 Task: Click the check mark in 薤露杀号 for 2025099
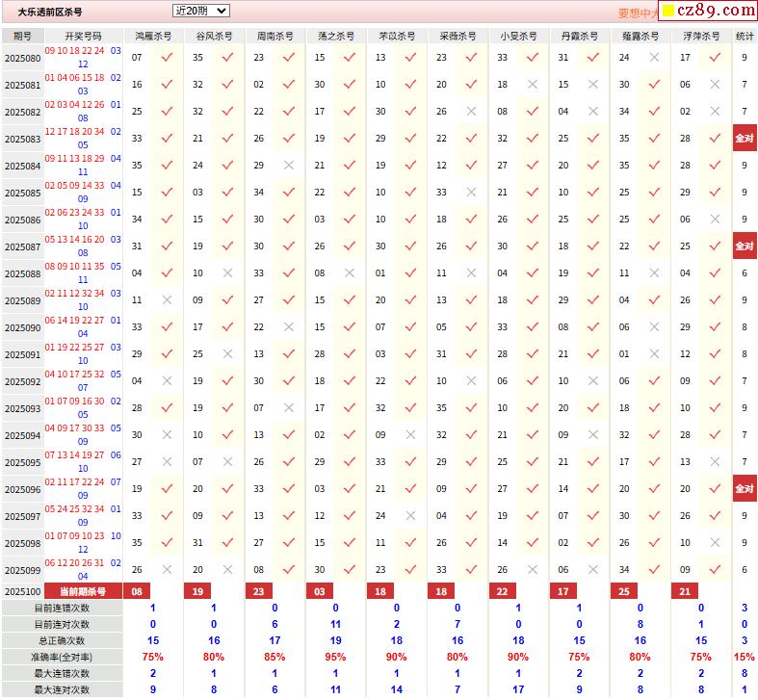(654, 570)
